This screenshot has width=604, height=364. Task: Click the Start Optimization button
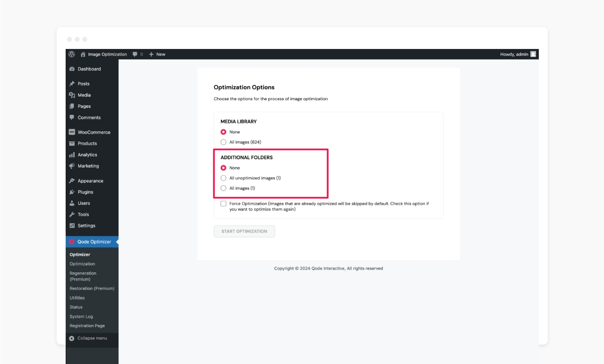click(x=244, y=231)
